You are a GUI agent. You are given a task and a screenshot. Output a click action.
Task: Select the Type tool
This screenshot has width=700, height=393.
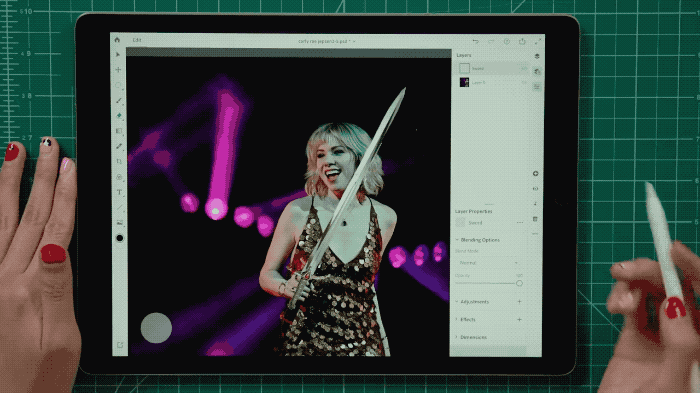pos(119,192)
